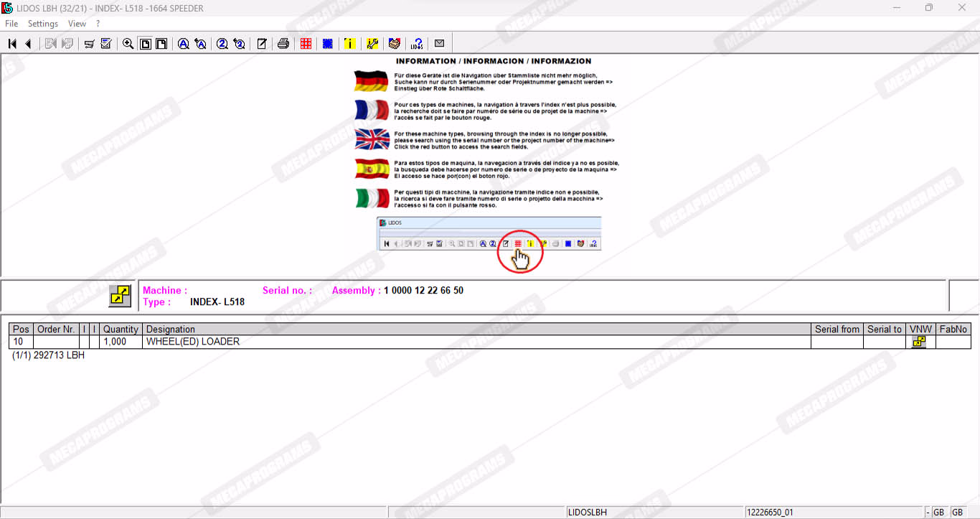
Task: Click the Spanish flag image
Action: point(371,169)
